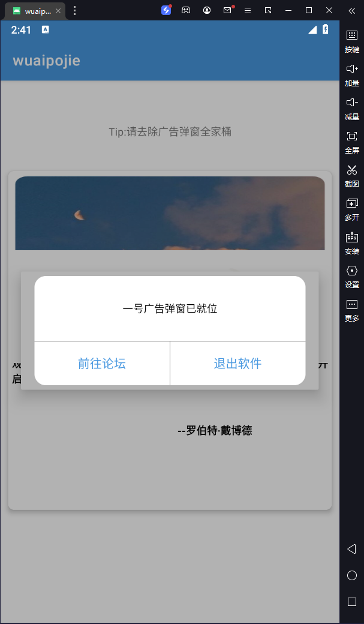364x624 pixels.
Task: Open the gamepad controller icon
Action: (186, 10)
